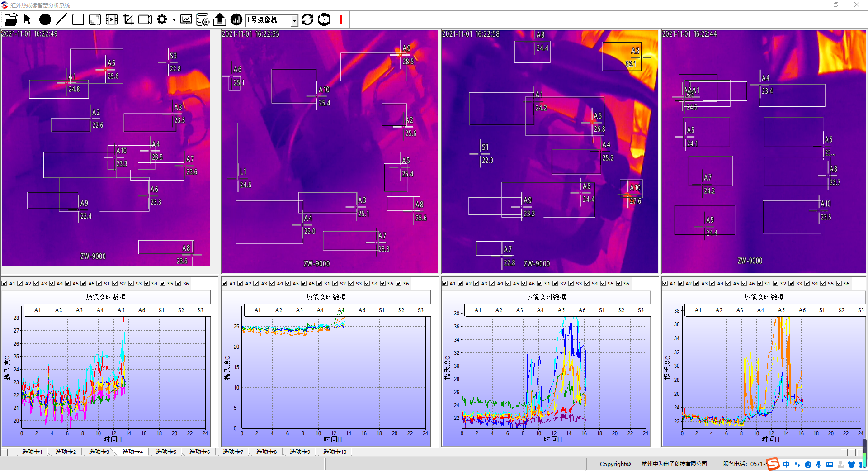868x471 pixels.
Task: Expand the arrow next to settings gear
Action: (x=174, y=19)
